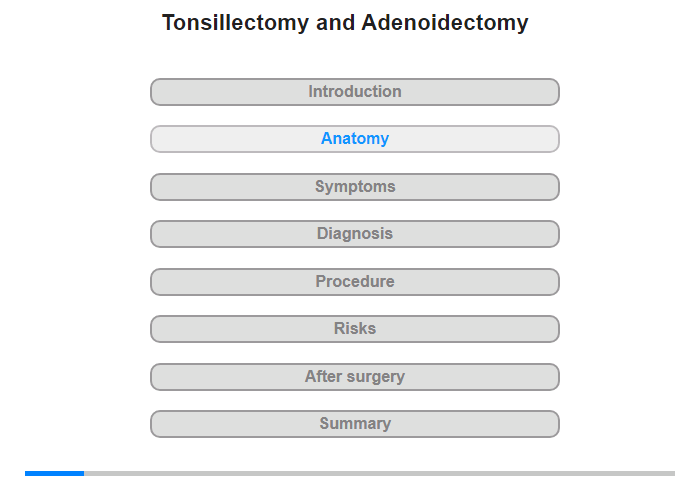Open the Introduction section
The image size is (700, 480).
tap(355, 92)
